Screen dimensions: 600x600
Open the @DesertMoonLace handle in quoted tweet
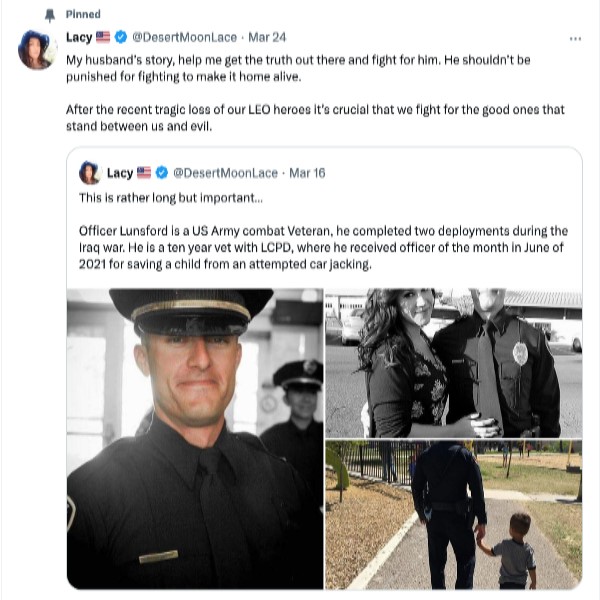[225, 173]
